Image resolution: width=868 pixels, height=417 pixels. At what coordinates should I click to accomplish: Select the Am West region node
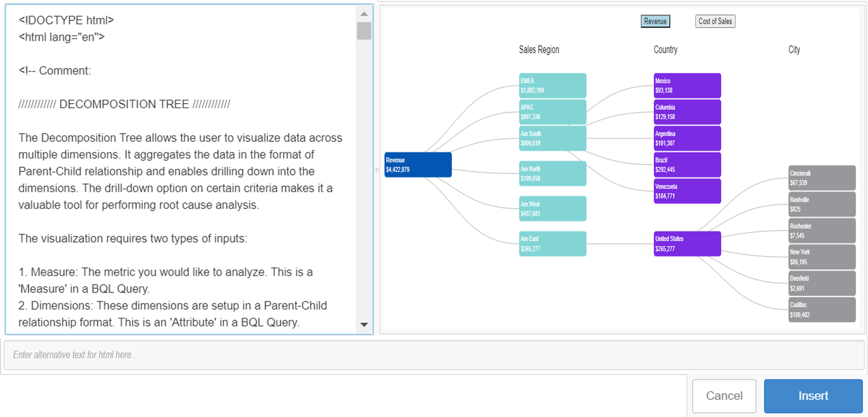point(553,209)
